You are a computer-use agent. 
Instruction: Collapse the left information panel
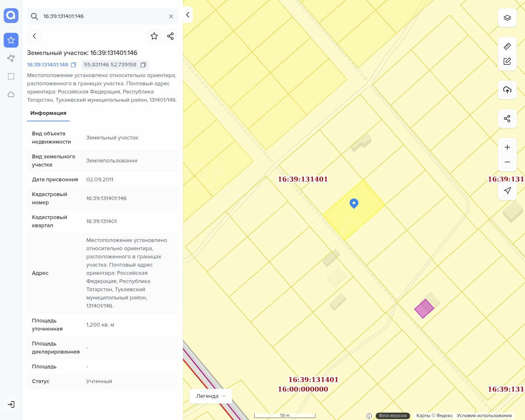point(187,15)
